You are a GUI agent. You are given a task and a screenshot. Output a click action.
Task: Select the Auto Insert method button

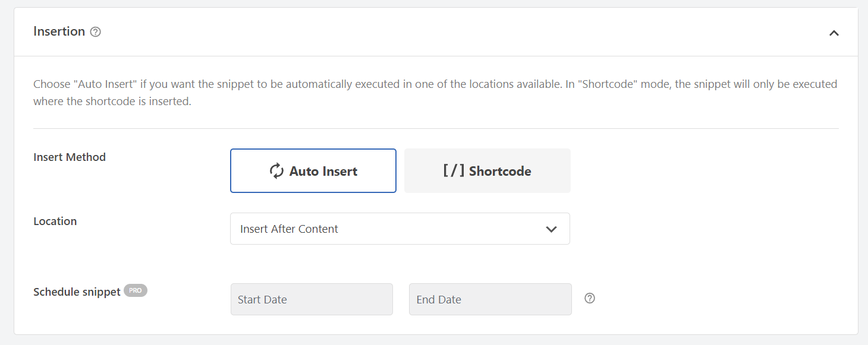coord(313,171)
